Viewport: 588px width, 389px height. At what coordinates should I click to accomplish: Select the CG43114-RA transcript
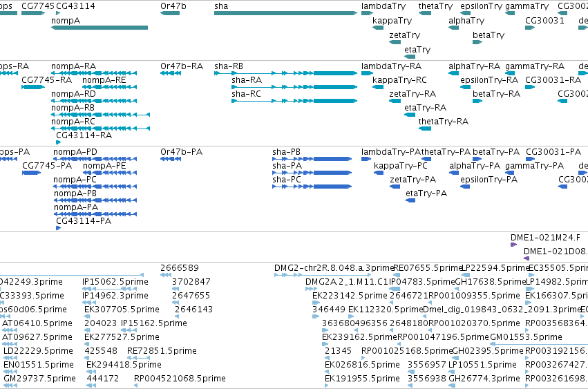click(x=58, y=142)
